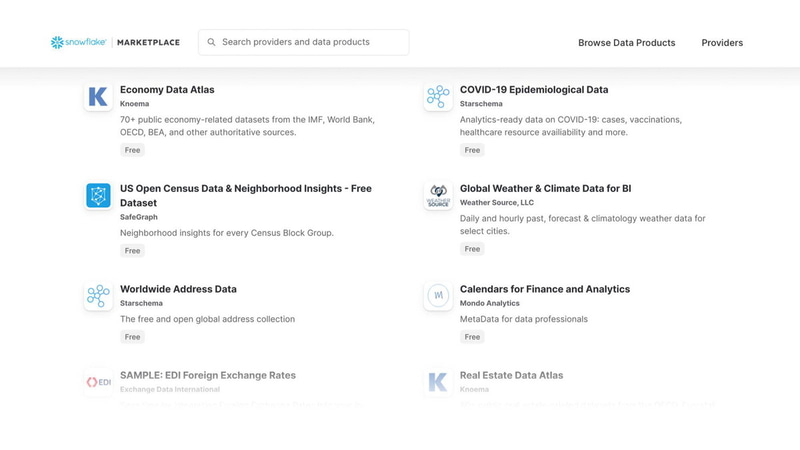Click Free tag on Worldwide Address Data
This screenshot has width=800, height=450.
click(132, 337)
